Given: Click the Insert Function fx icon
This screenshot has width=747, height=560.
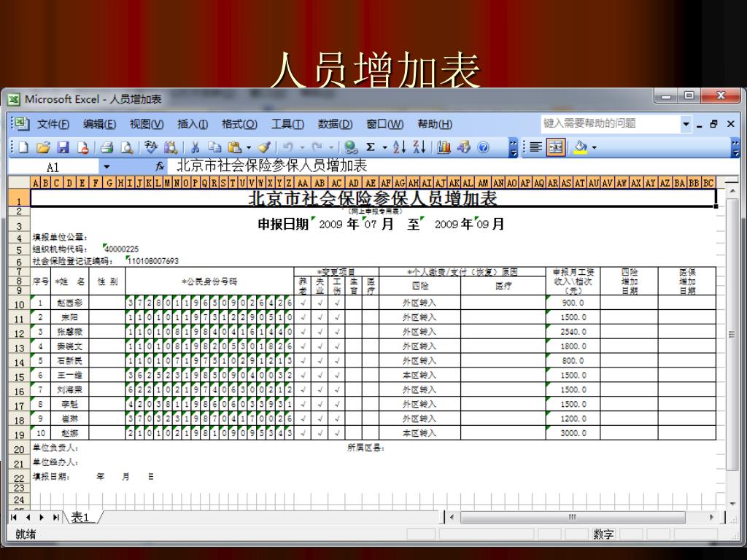Looking at the screenshot, I should coord(160,166).
